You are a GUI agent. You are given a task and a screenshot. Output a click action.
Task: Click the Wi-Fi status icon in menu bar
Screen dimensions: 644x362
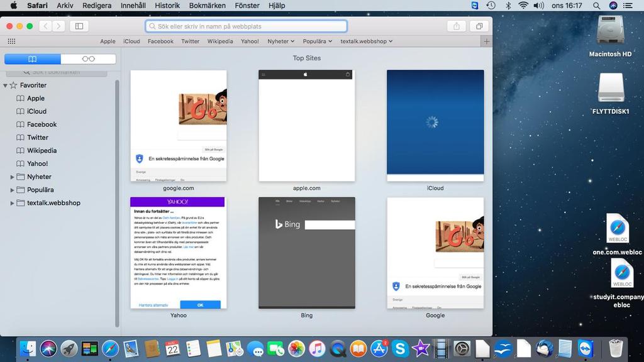(x=523, y=5)
